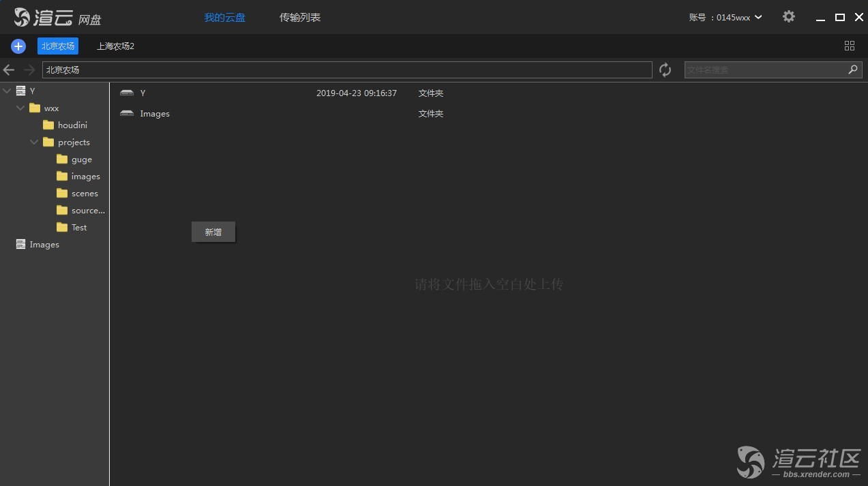Click the 新增 context menu item
This screenshot has width=868, height=486.
click(213, 232)
